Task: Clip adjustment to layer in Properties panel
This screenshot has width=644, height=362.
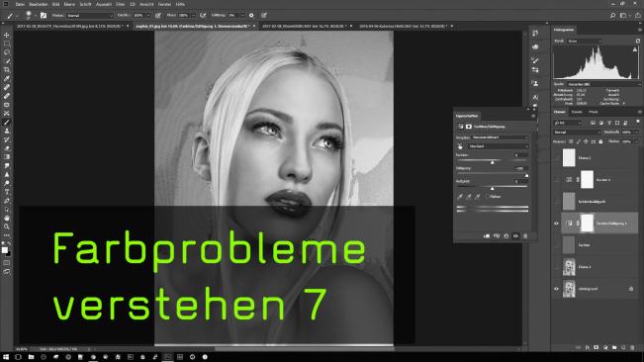Action: pos(487,236)
